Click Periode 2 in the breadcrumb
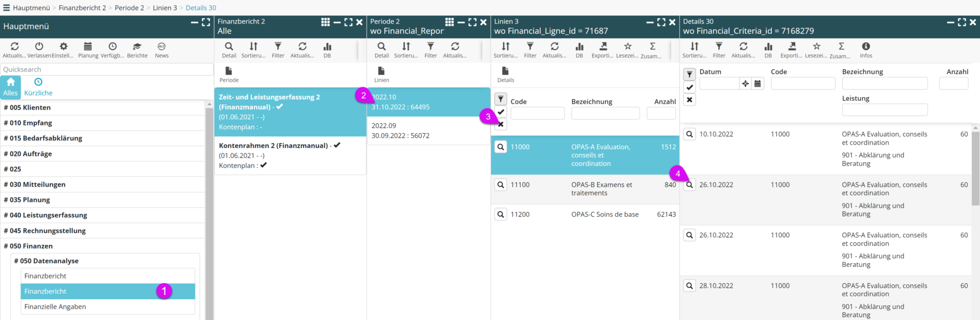980x320 pixels. click(x=129, y=8)
